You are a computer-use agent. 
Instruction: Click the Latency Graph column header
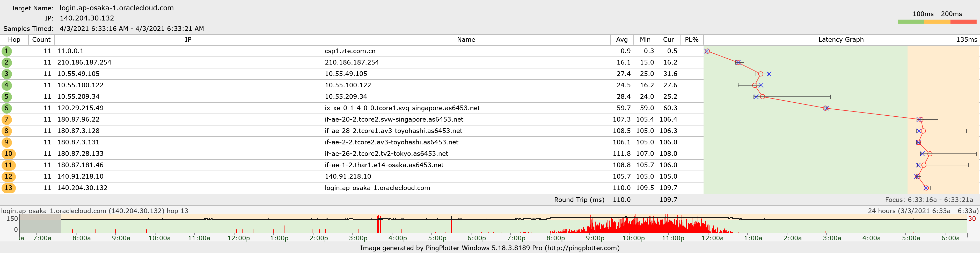[841, 40]
